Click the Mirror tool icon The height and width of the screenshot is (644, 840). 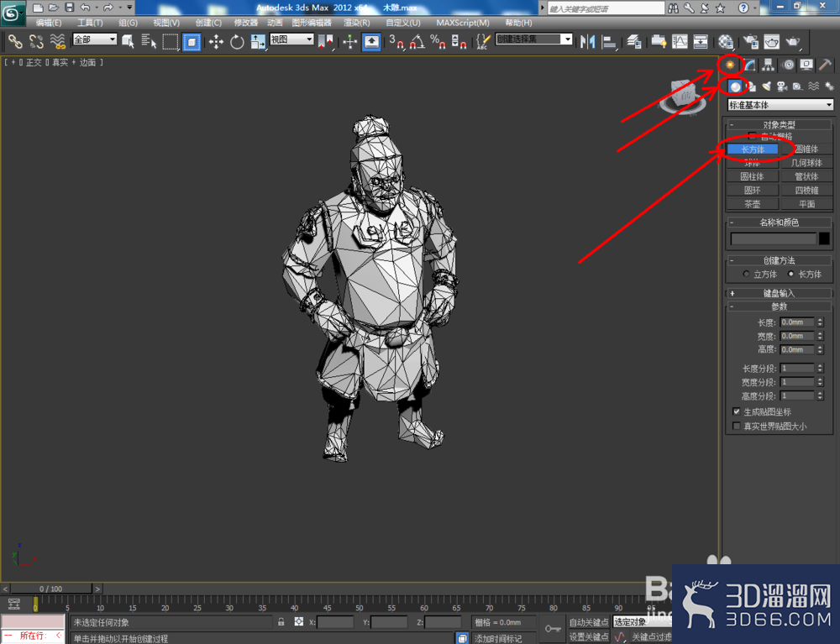588,41
